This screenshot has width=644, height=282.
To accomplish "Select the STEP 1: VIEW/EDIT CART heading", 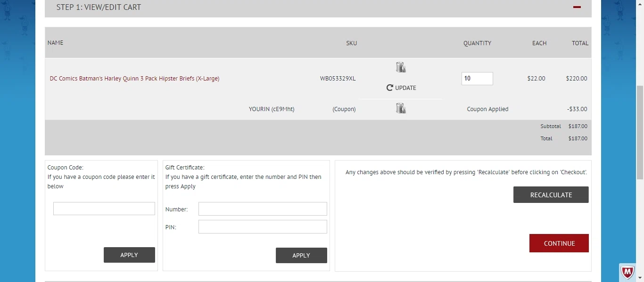I will [x=99, y=7].
